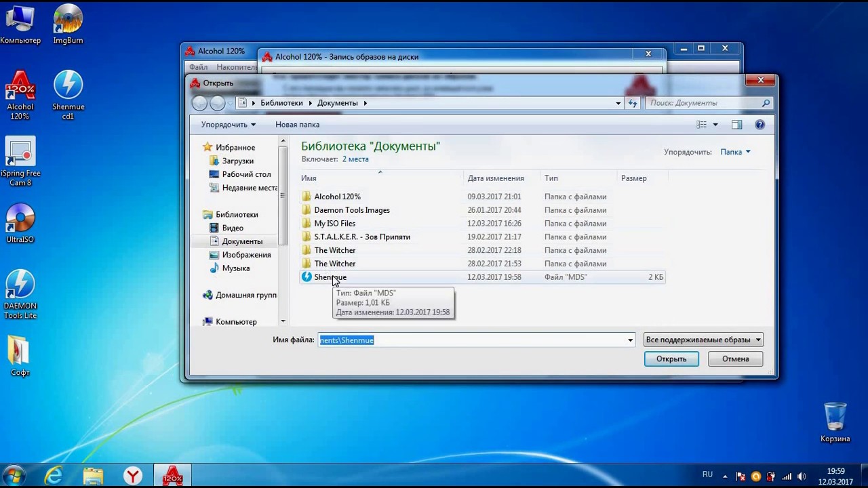Click the Action Center flag tray icon
868x488 pixels.
[x=741, y=476]
